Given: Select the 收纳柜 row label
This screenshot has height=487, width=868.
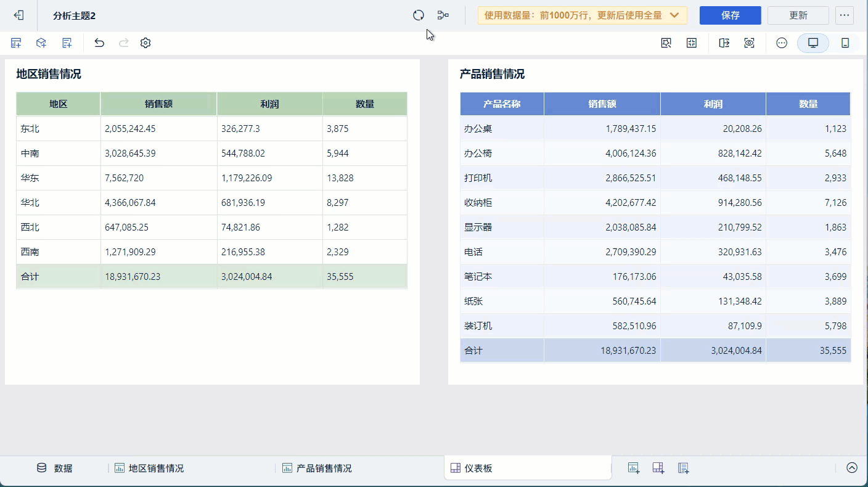Looking at the screenshot, I should click(x=478, y=203).
